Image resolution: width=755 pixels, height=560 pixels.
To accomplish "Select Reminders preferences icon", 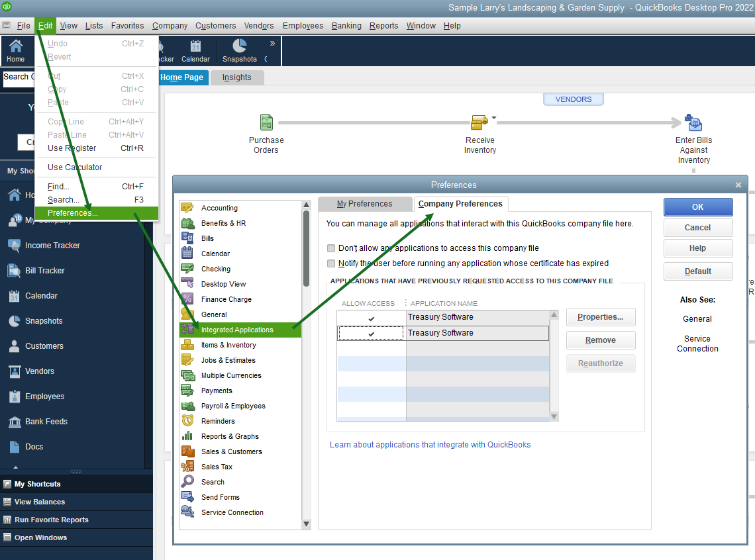I will 187,421.
